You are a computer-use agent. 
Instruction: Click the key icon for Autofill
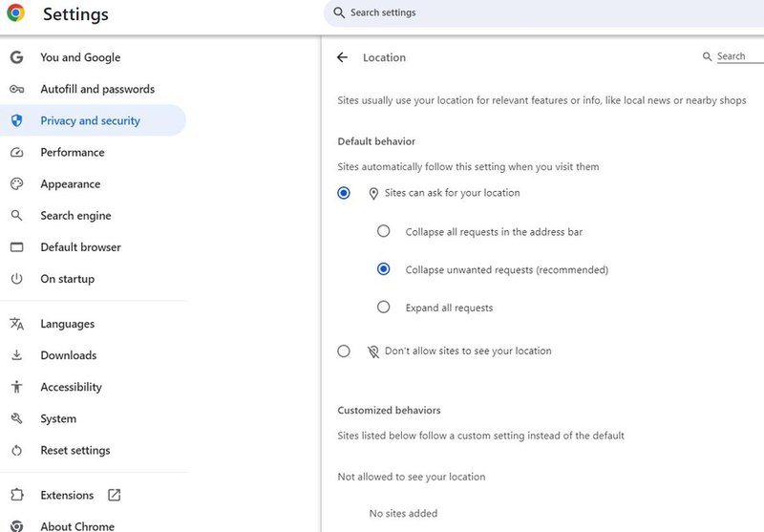pos(16,89)
